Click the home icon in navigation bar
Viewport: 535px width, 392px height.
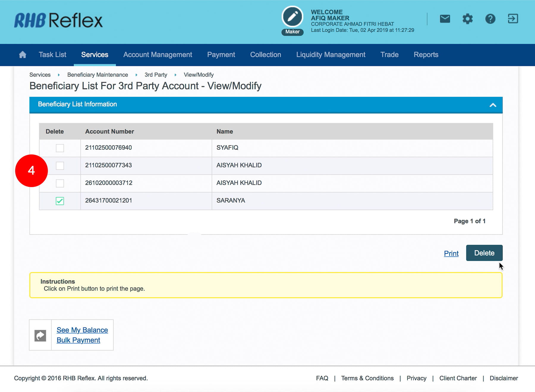click(23, 55)
